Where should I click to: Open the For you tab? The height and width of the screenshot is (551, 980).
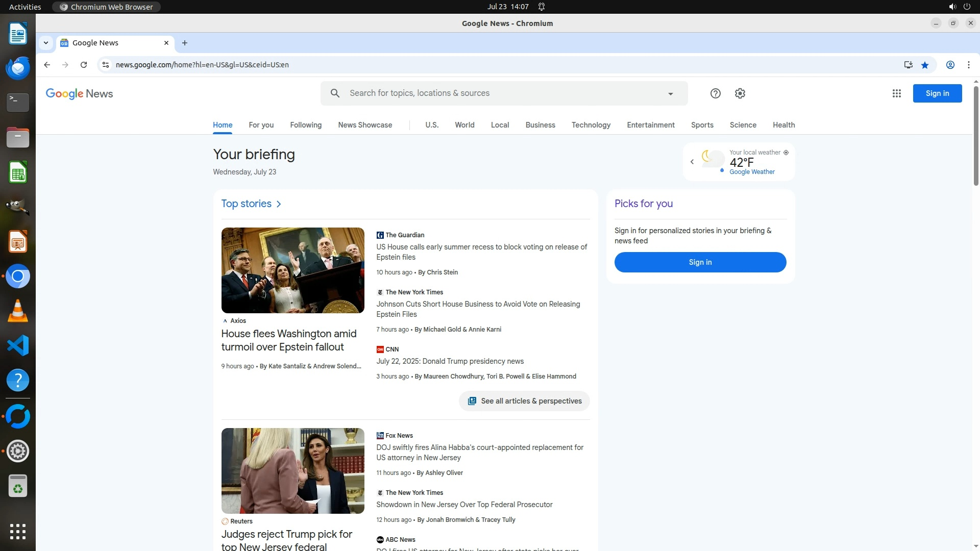pyautogui.click(x=261, y=125)
